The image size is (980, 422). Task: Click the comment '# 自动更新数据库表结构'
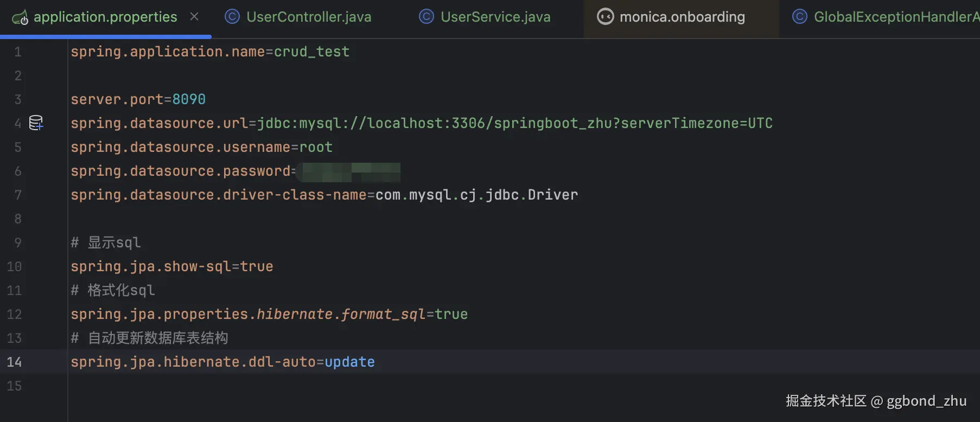pos(149,338)
